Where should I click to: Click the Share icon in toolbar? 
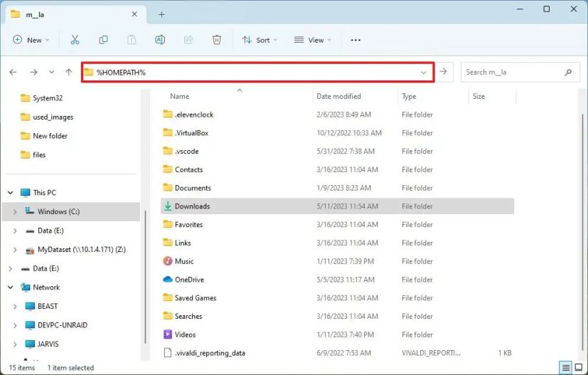(x=188, y=40)
